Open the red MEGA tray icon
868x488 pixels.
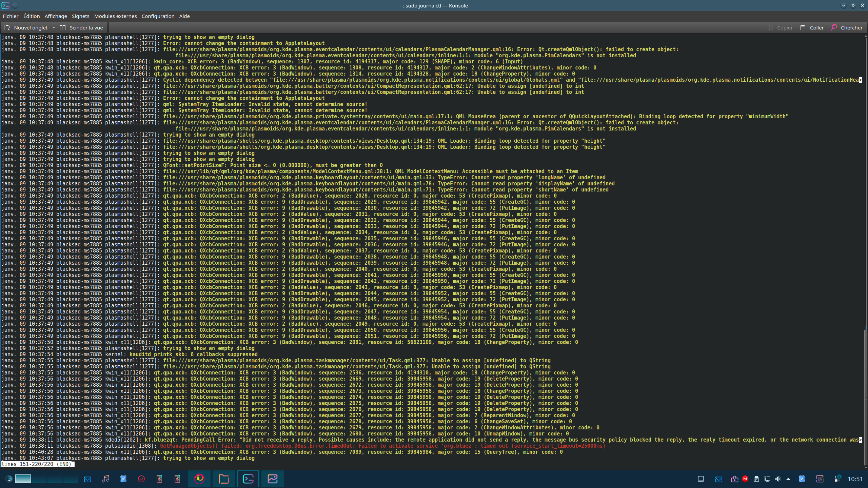click(x=745, y=479)
